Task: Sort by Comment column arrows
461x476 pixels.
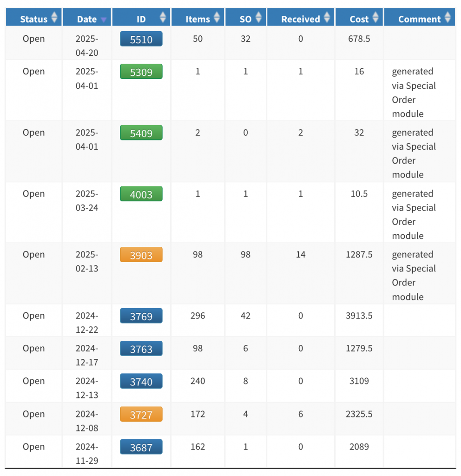Action: click(x=448, y=17)
